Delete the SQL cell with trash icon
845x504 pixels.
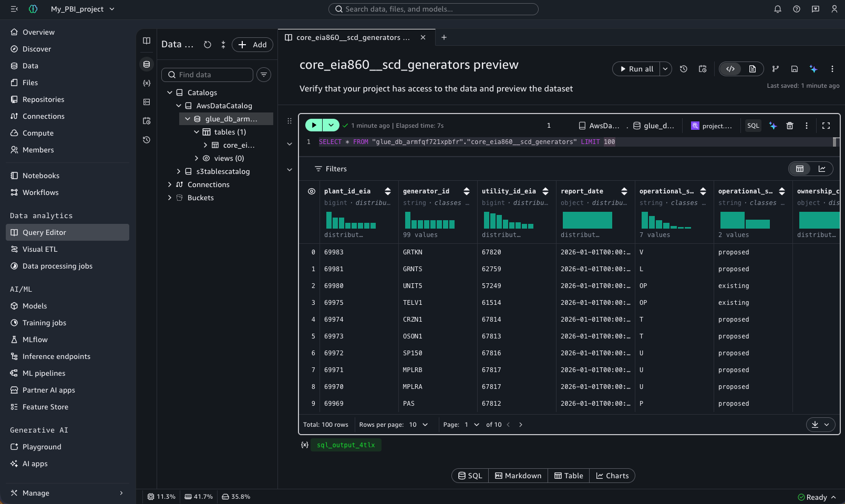click(789, 126)
